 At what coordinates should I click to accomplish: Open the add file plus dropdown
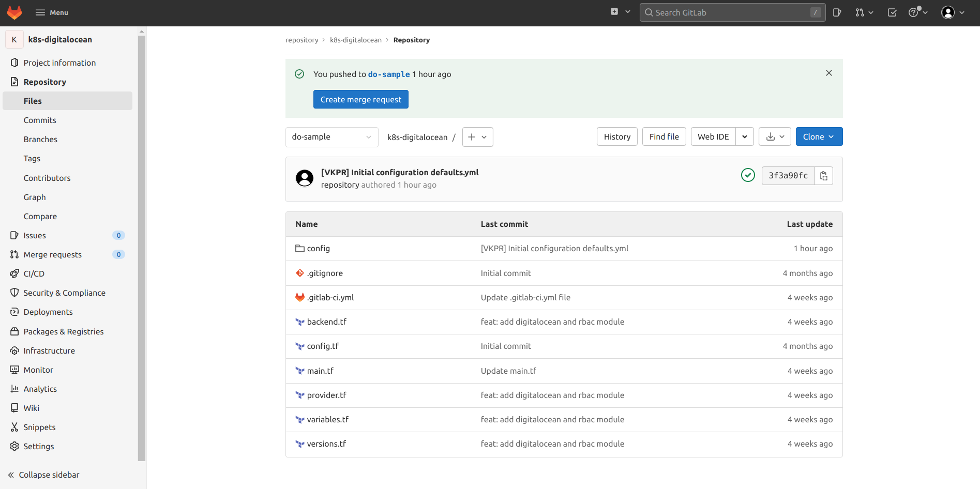[x=477, y=137]
